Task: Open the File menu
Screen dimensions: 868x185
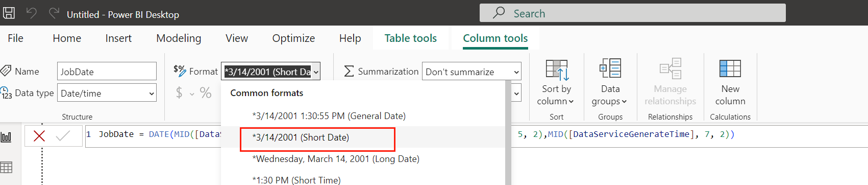Action: pos(15,38)
